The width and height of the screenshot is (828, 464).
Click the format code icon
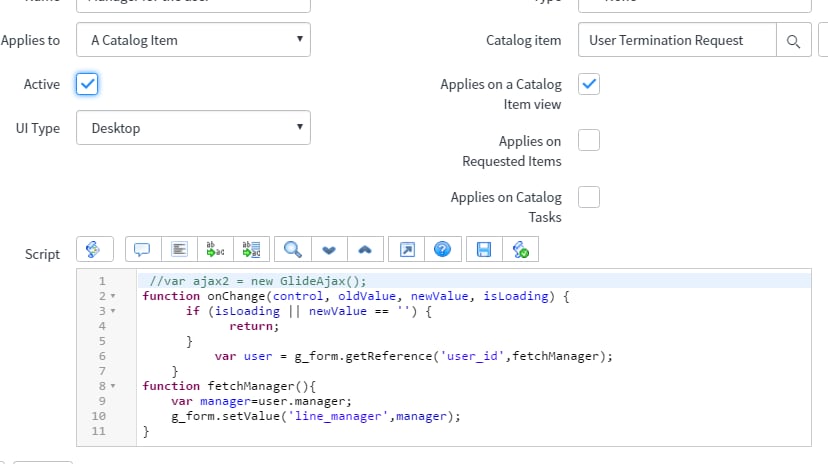tap(179, 249)
